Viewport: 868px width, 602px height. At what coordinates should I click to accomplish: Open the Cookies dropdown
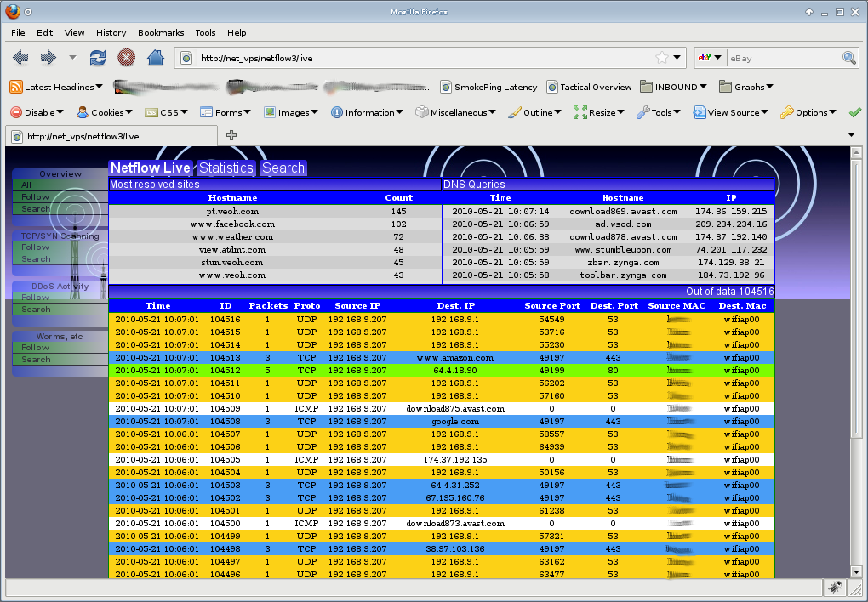[105, 112]
